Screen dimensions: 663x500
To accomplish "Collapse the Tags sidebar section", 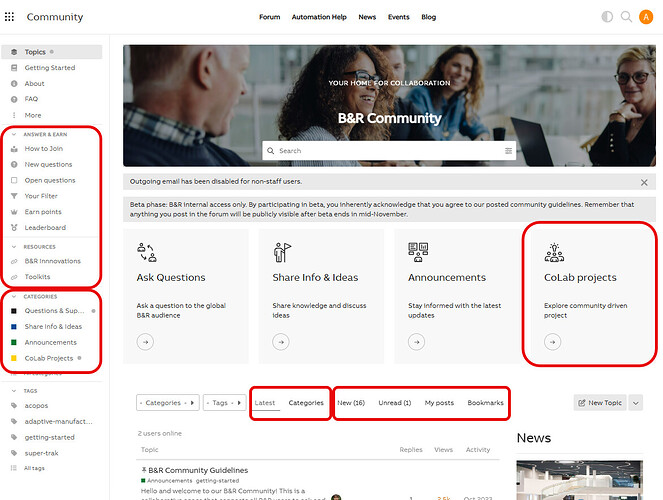I will (14, 391).
